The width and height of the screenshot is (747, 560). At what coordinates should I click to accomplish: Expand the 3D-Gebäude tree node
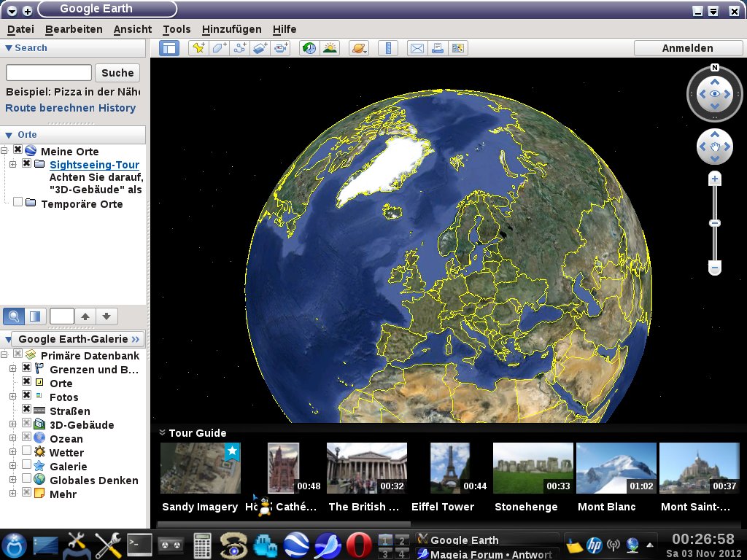click(x=12, y=424)
